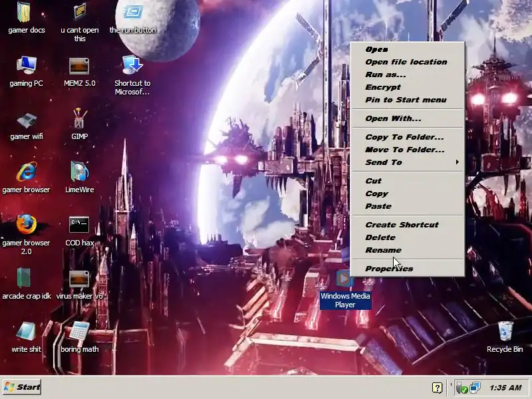Select Copy in context menu
This screenshot has width=532, height=399.
point(407,194)
